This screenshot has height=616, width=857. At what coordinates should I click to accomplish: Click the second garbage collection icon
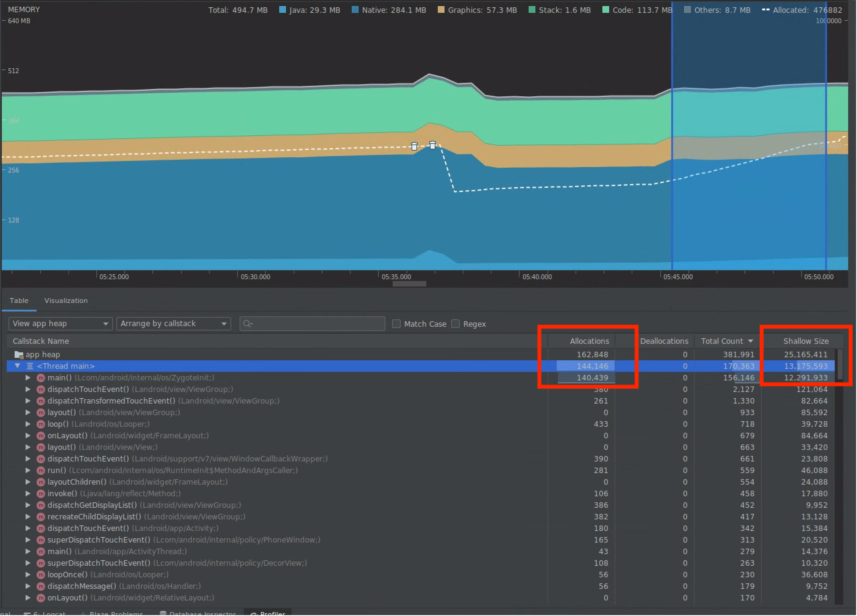433,144
